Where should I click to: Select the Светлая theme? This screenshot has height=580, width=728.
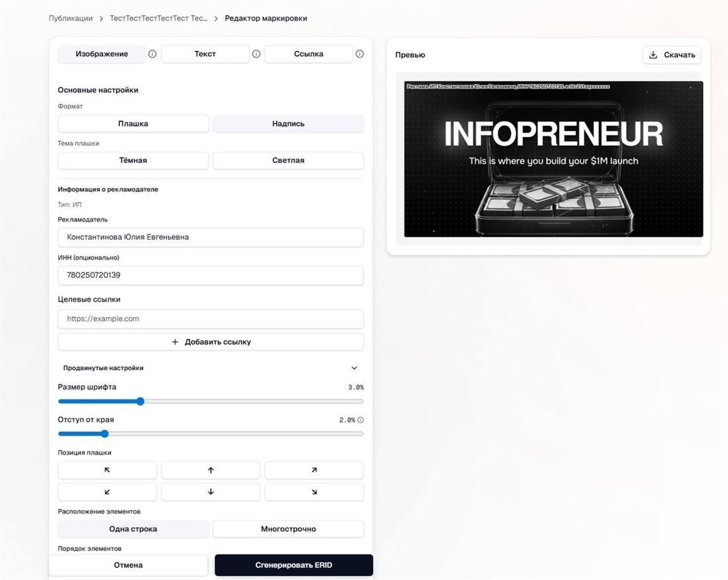coord(289,160)
